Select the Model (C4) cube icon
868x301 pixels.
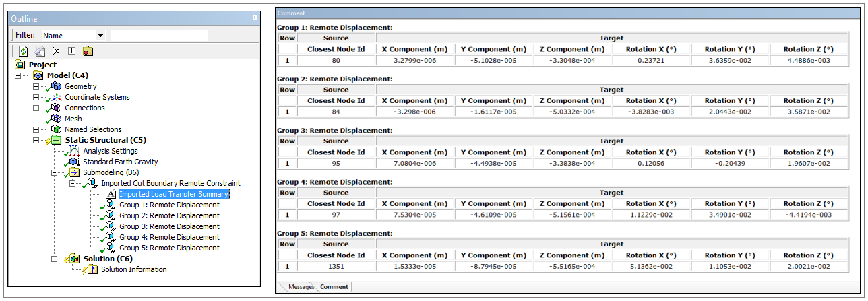pyautogui.click(x=38, y=75)
